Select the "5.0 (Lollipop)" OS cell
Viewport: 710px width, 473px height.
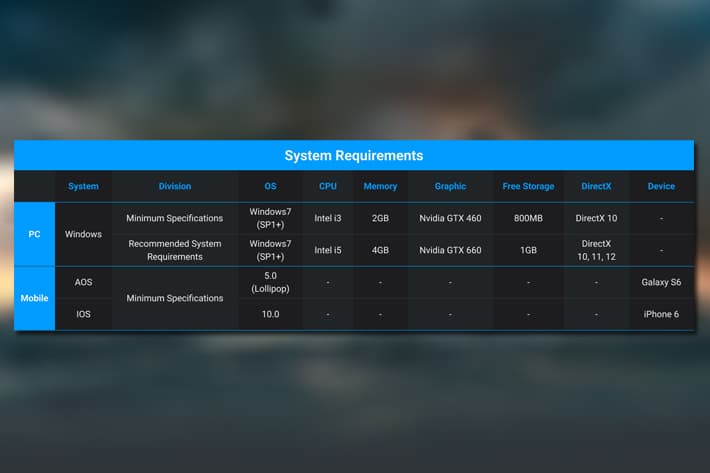(270, 282)
